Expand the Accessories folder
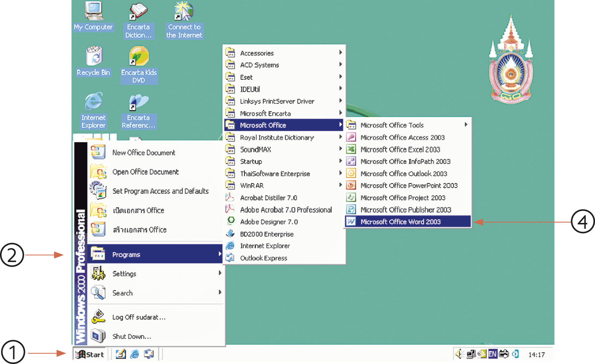Screen dimensions: 595x364 tap(284, 53)
